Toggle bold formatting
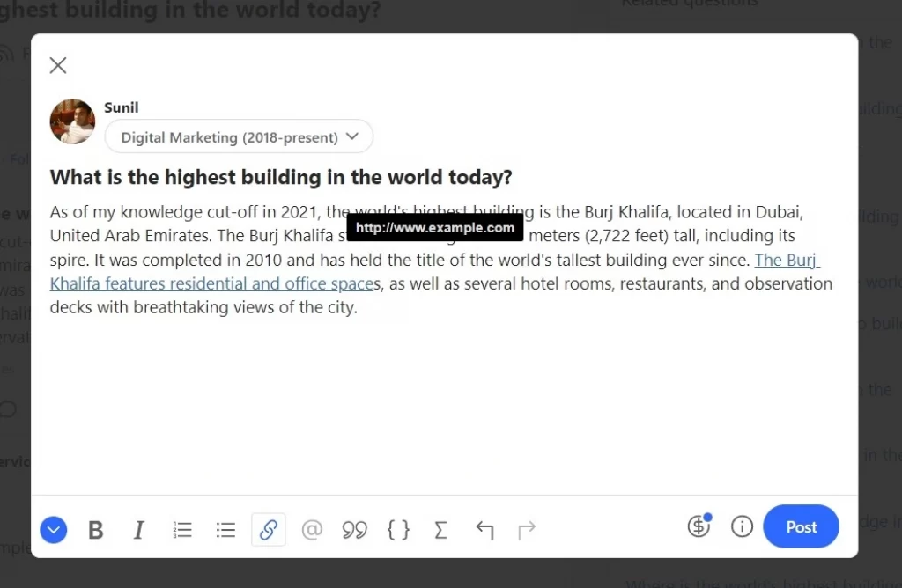 point(95,529)
